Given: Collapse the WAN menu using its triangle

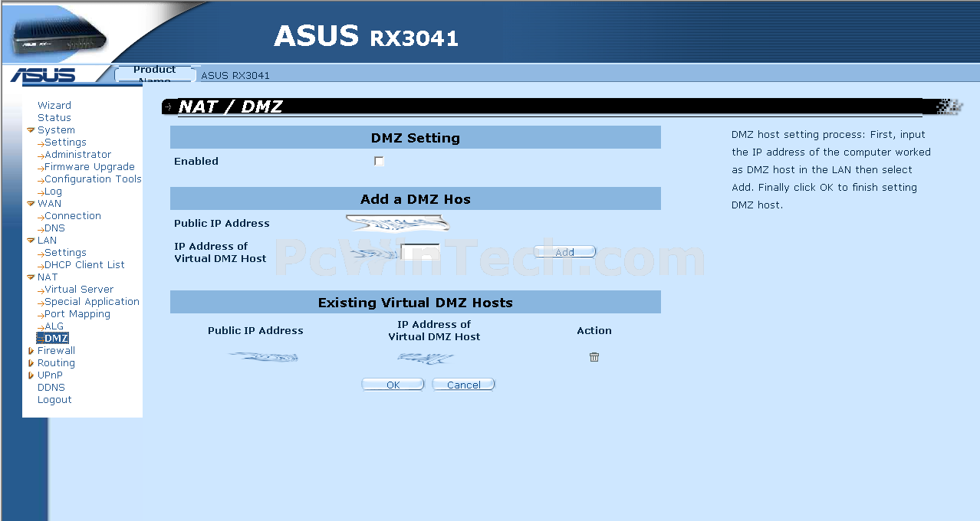Looking at the screenshot, I should coord(31,204).
